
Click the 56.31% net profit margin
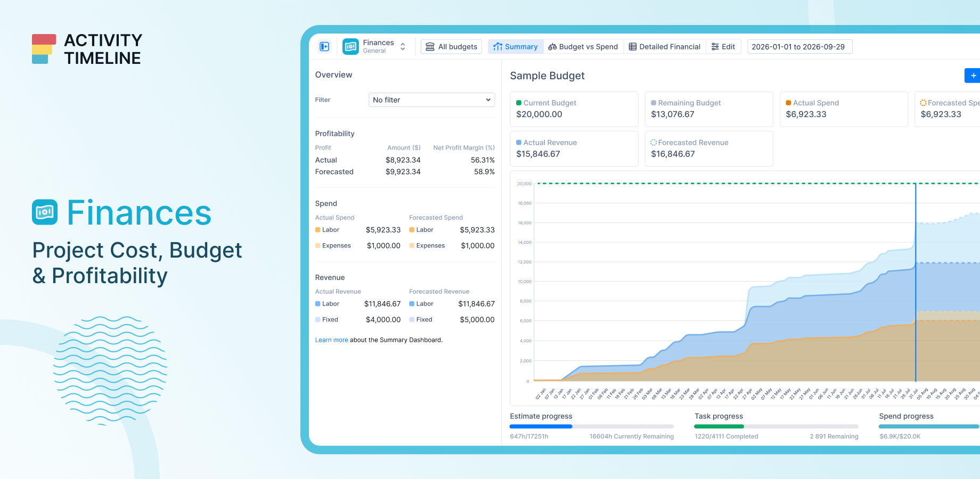483,160
